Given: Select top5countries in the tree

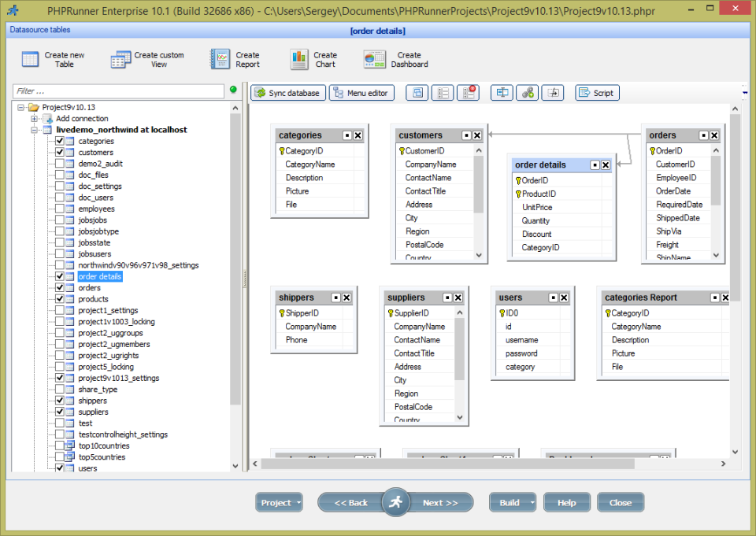Looking at the screenshot, I should (102, 457).
